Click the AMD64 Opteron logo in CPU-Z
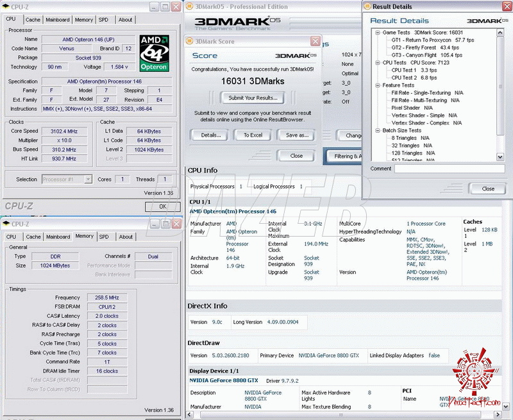 (155, 53)
